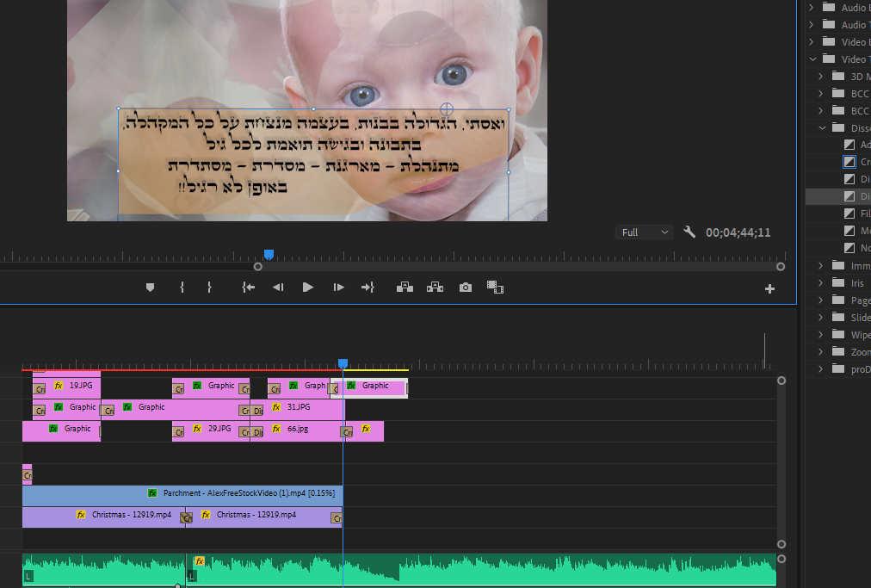The height and width of the screenshot is (588, 871).
Task: Click the Lift button
Action: click(405, 288)
